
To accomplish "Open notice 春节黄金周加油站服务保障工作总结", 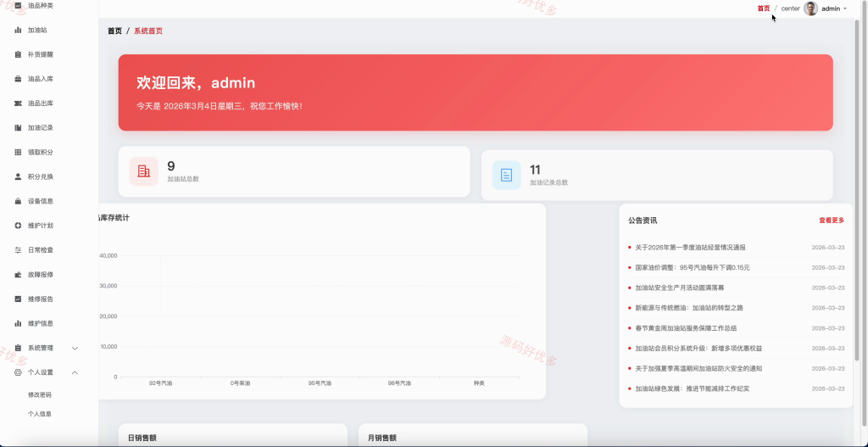I will tap(686, 328).
